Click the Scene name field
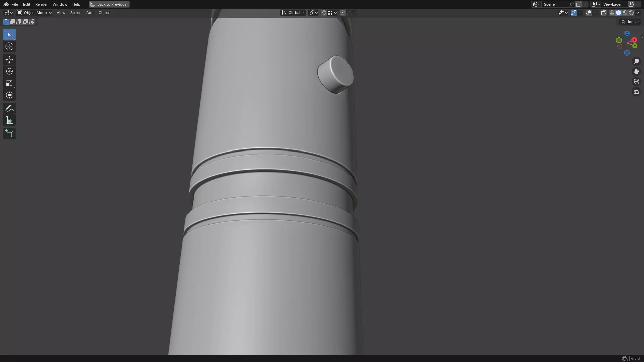This screenshot has width=644, height=362. [x=555, y=4]
